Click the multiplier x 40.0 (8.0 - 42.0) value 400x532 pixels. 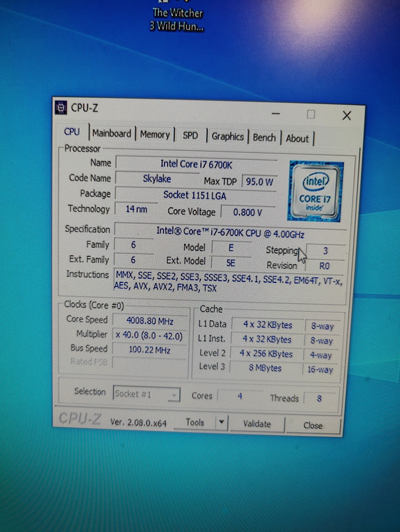click(149, 335)
